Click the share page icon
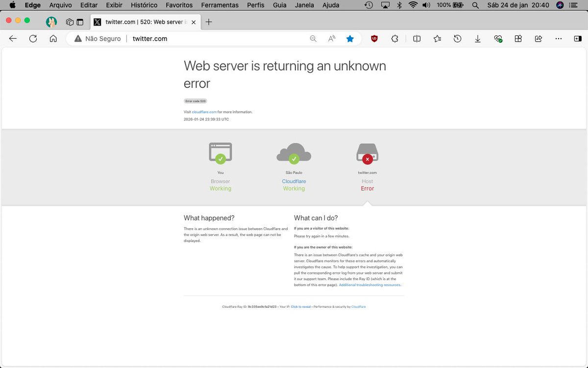 click(x=538, y=39)
